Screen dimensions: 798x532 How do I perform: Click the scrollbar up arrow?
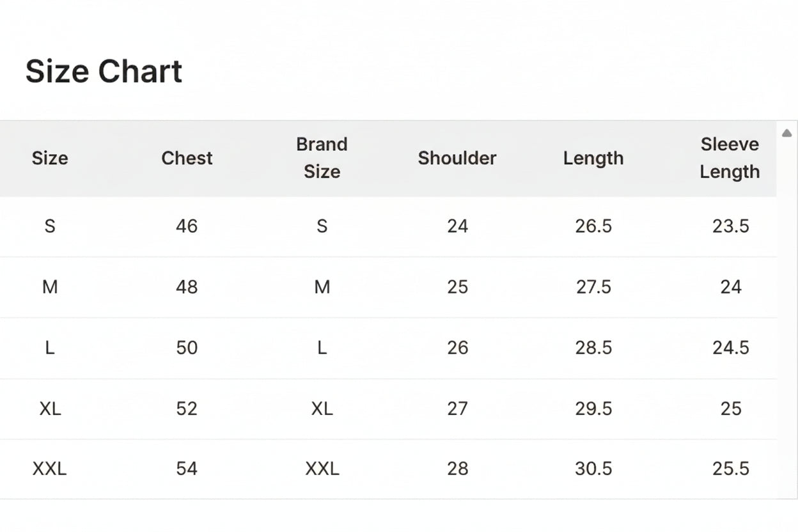tap(787, 133)
